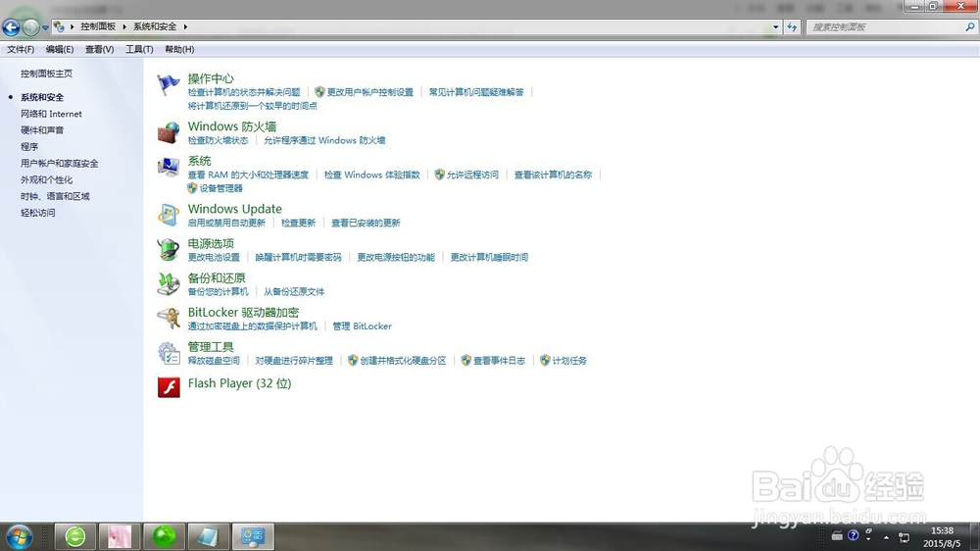
Task: Open the 查看(V) menu
Action: (99, 49)
